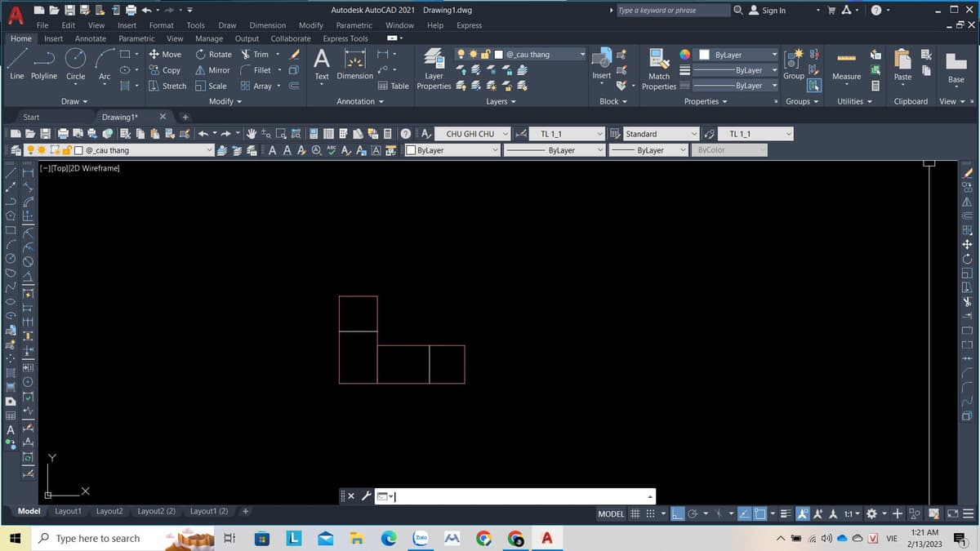Toggle object snap in status bar
This screenshot has height=551, width=980.
(759, 514)
